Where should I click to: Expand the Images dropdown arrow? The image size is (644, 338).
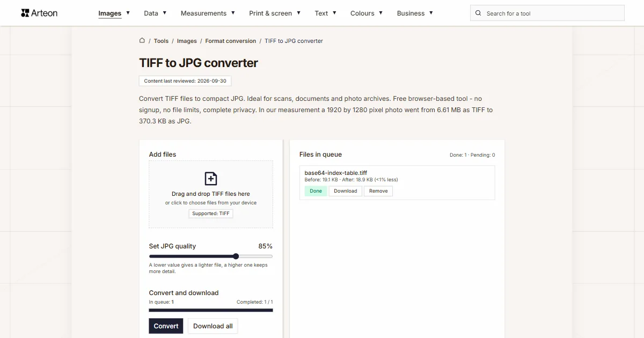[128, 13]
